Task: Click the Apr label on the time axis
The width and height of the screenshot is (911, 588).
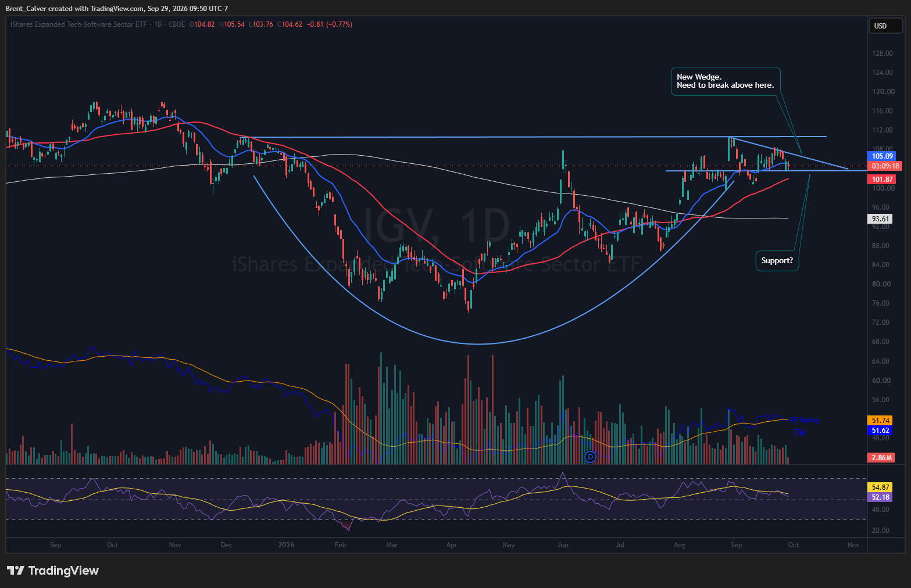Action: pos(452,545)
